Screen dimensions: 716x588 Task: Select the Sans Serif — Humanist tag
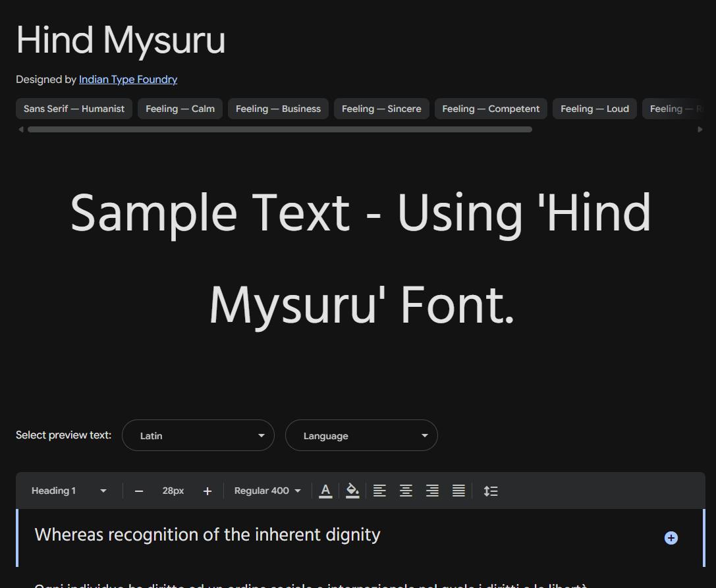pyautogui.click(x=74, y=109)
